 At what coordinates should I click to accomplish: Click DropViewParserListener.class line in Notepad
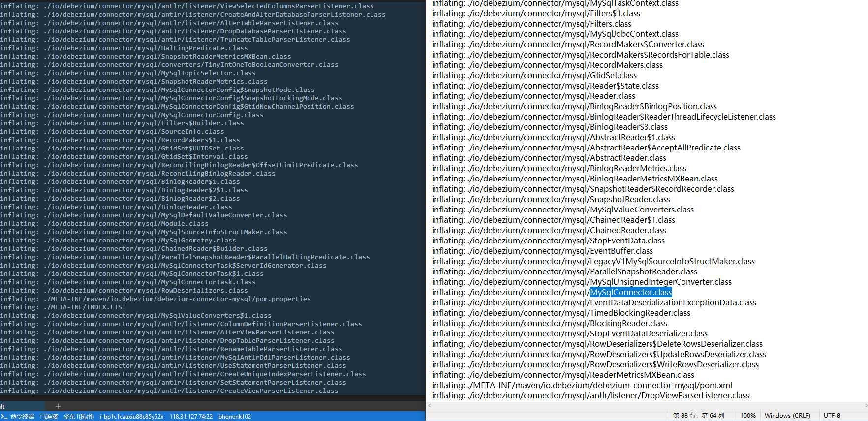click(591, 395)
